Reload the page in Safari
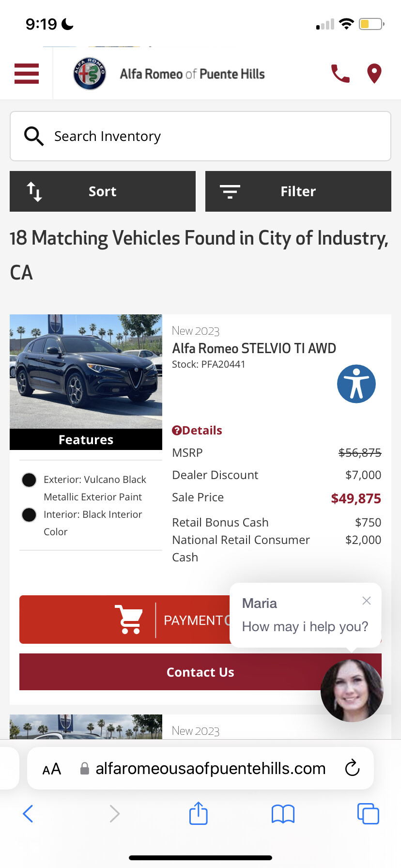The image size is (401, 868). coord(352,768)
